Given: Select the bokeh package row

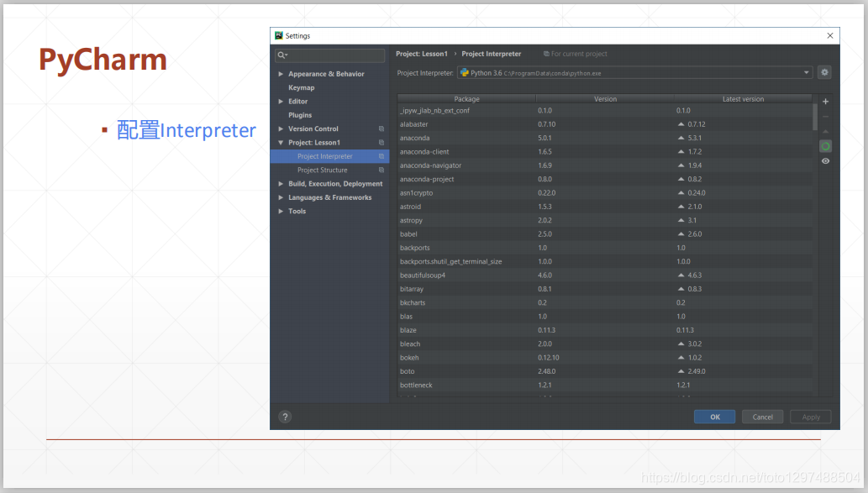Looking at the screenshot, I should [604, 358].
